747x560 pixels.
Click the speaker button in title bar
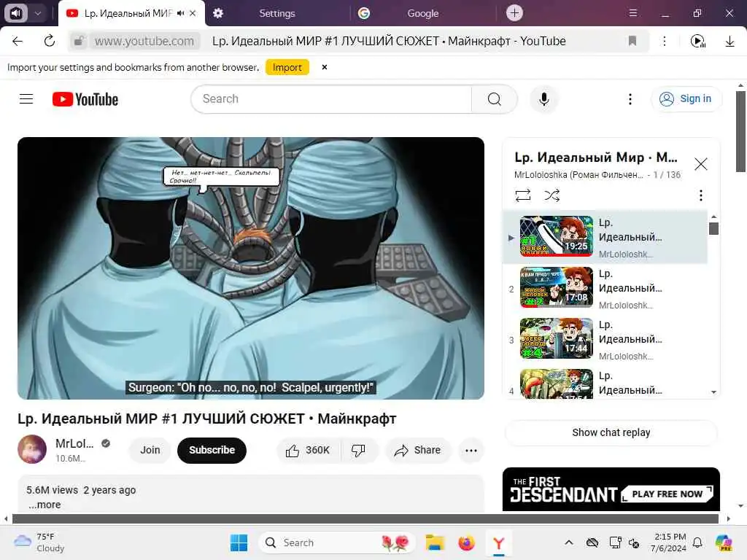tap(16, 13)
